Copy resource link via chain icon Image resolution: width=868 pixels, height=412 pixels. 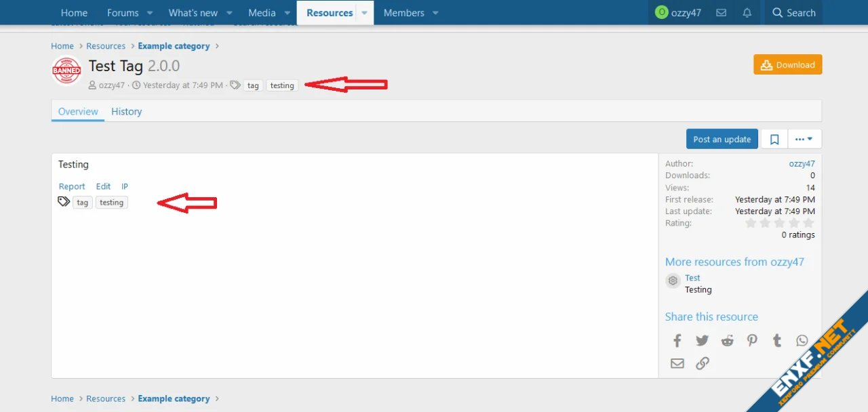pyautogui.click(x=703, y=363)
